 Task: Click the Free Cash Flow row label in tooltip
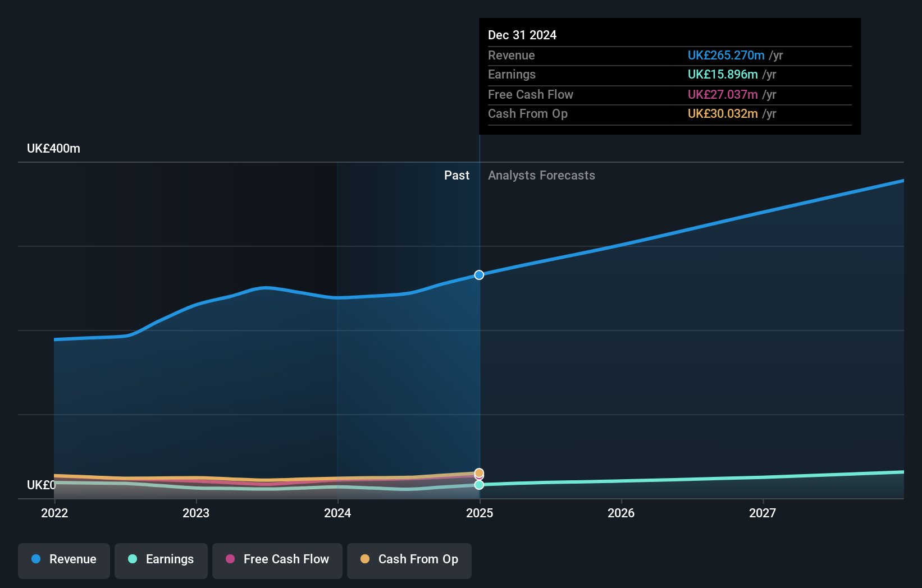pyautogui.click(x=531, y=95)
